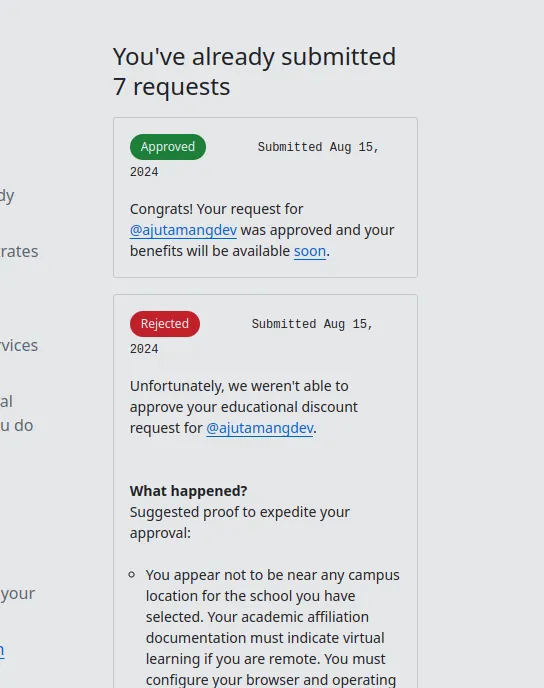Open @ajutamangdev link in the Rejected card
Image resolution: width=544 pixels, height=688 pixels.
coord(260,428)
